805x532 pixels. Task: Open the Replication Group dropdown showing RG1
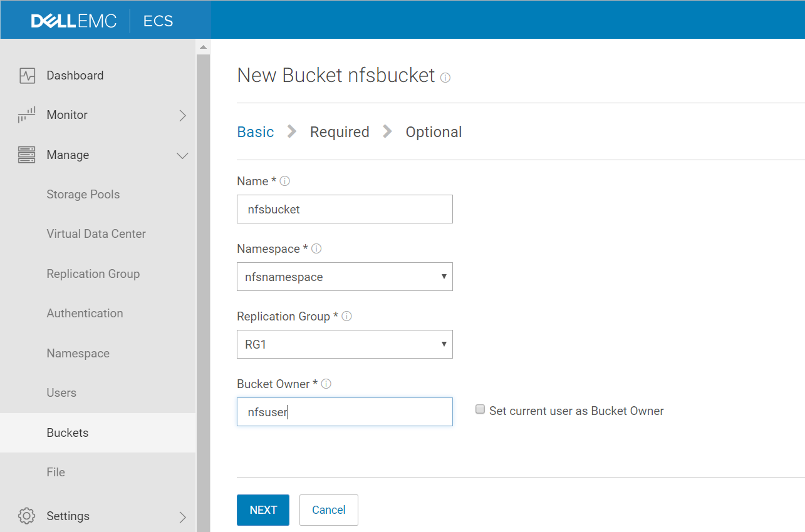345,344
